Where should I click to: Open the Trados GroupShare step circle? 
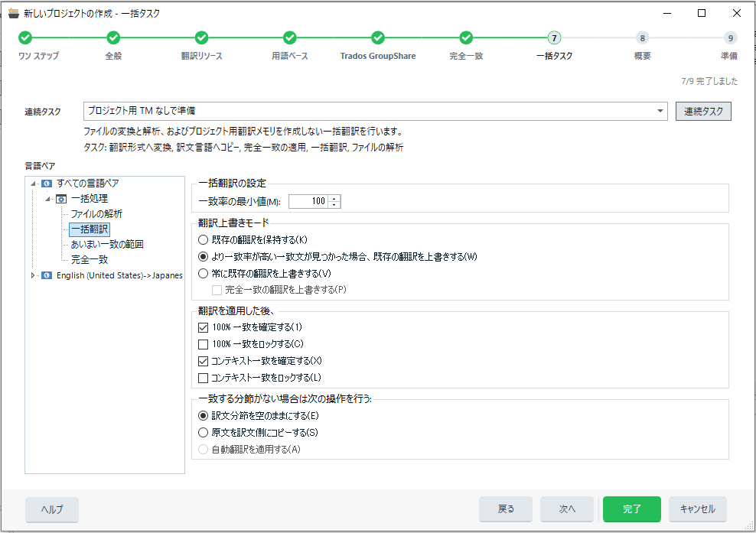(x=378, y=37)
